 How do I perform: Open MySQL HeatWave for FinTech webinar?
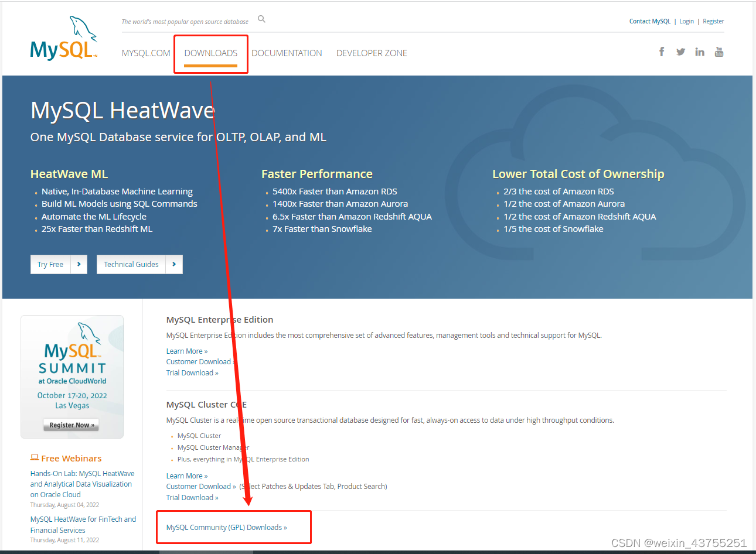(x=83, y=525)
